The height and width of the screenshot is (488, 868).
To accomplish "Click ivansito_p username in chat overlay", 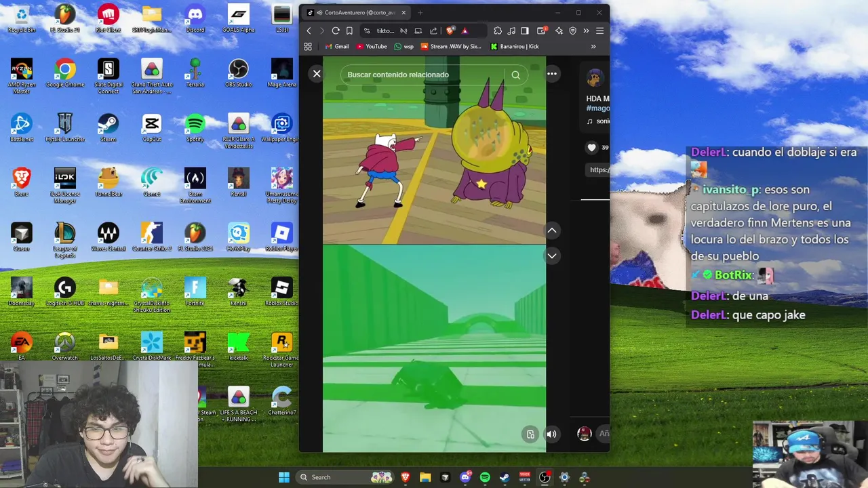I will pos(730,190).
